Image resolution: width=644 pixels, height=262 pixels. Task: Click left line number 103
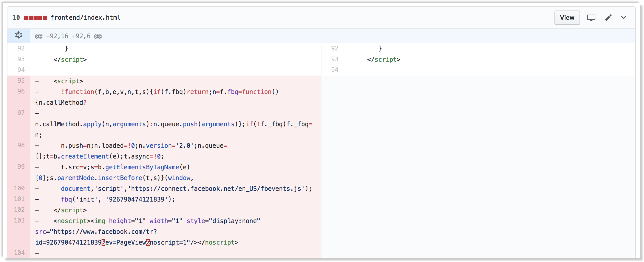19,221
